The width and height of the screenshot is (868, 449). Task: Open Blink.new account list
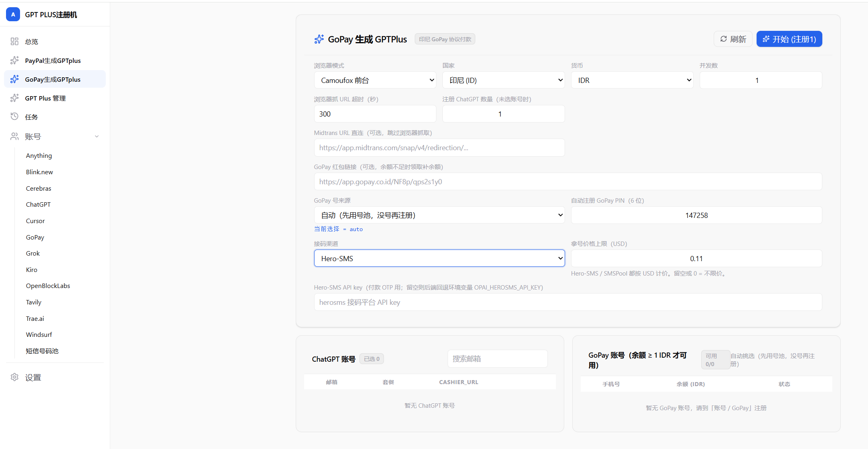(39, 172)
